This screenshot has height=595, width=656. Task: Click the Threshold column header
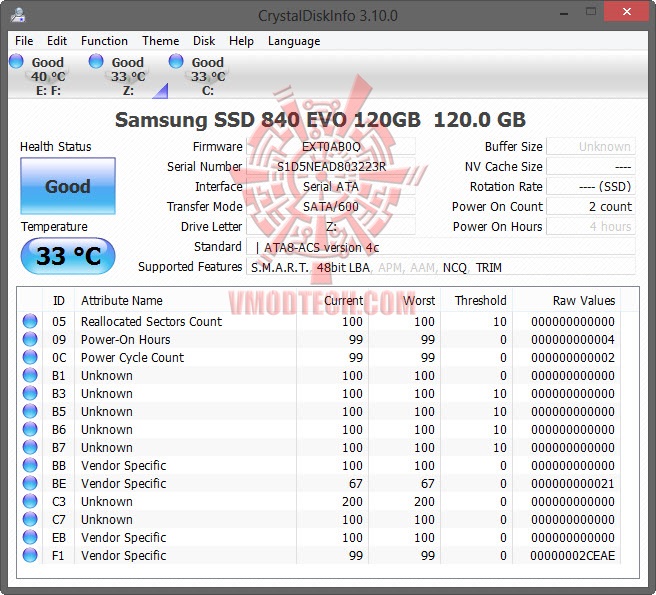click(x=477, y=300)
